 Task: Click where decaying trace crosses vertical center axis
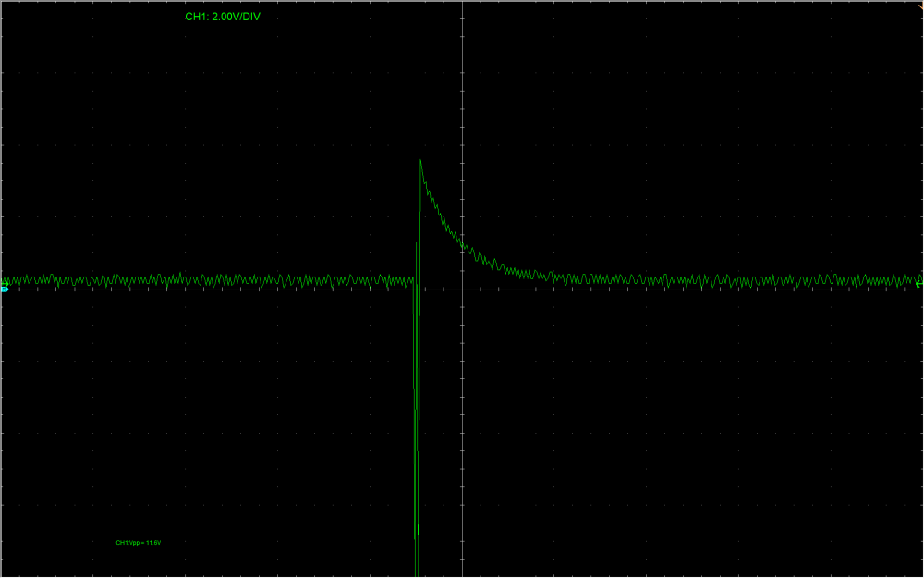pos(462,247)
